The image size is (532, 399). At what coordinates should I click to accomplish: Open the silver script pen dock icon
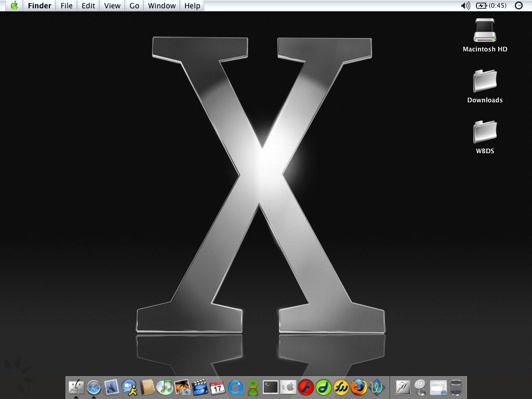pyautogui.click(x=403, y=387)
